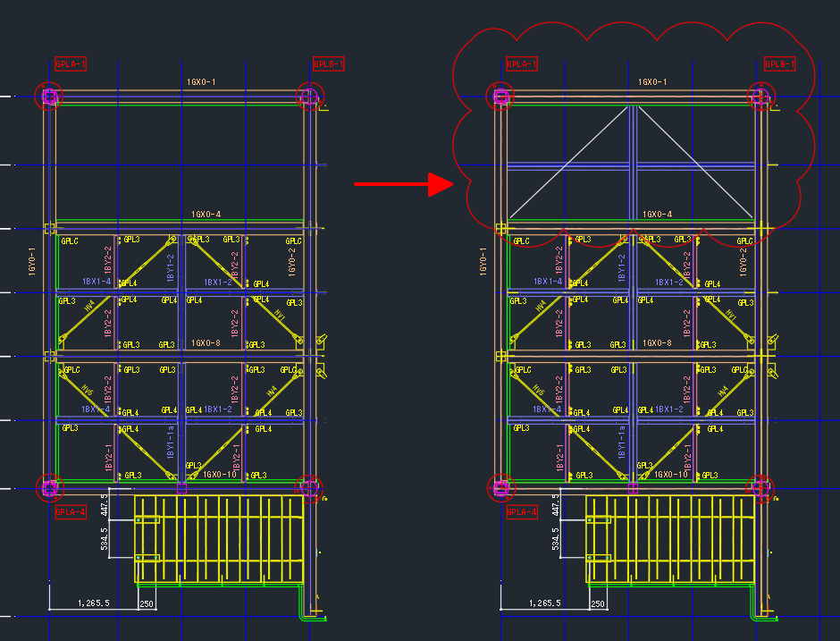The width and height of the screenshot is (840, 641).
Task: Pick the 1GX0-8 beam label in the left plan
Action: 206,343
